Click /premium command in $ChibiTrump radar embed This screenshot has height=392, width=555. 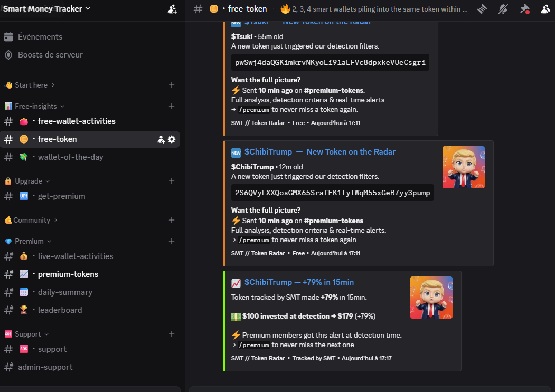[x=254, y=240]
